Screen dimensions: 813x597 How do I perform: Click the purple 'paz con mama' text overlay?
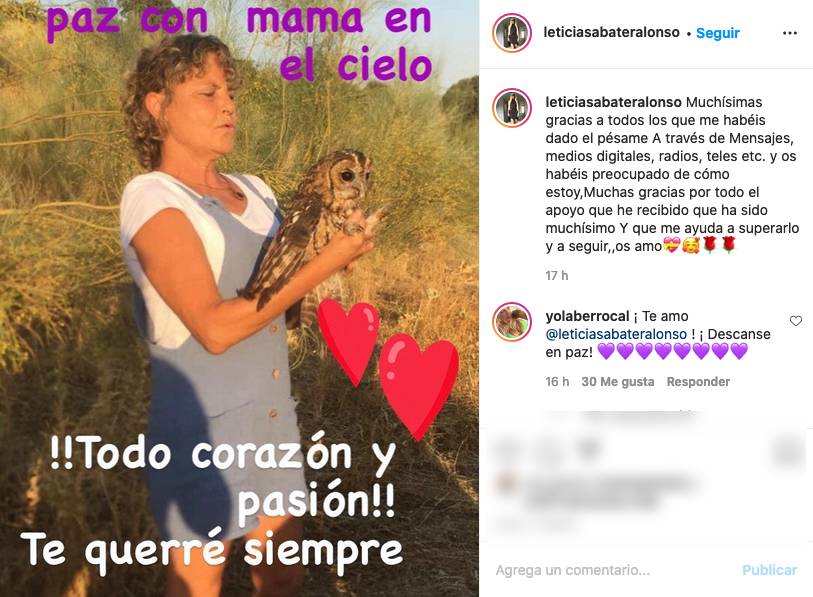(240, 43)
